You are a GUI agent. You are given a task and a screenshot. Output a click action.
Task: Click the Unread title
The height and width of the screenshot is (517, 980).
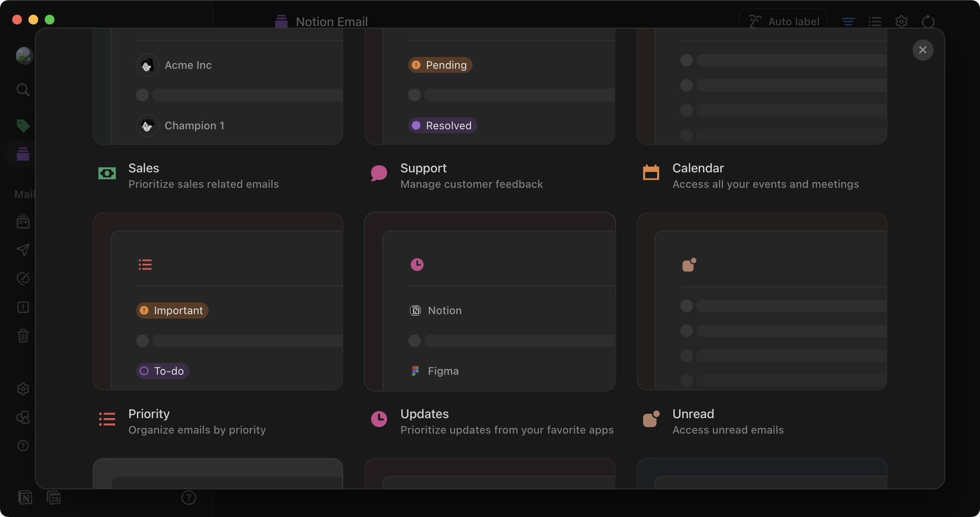pos(693,414)
